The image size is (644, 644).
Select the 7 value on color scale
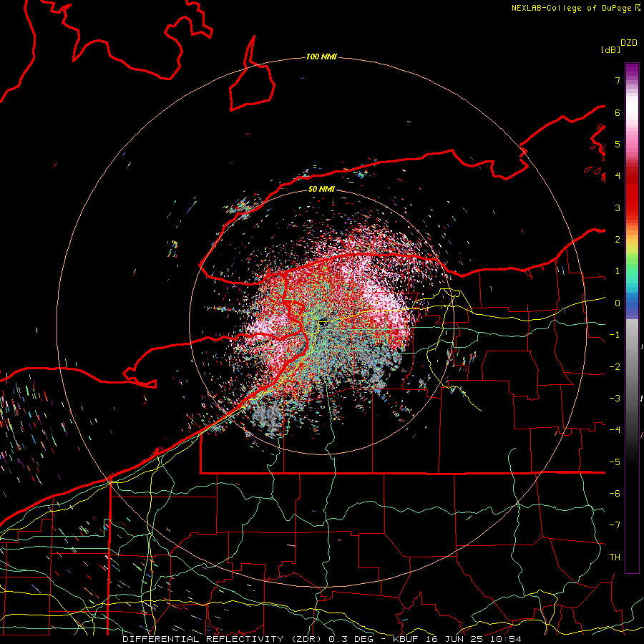618,80
